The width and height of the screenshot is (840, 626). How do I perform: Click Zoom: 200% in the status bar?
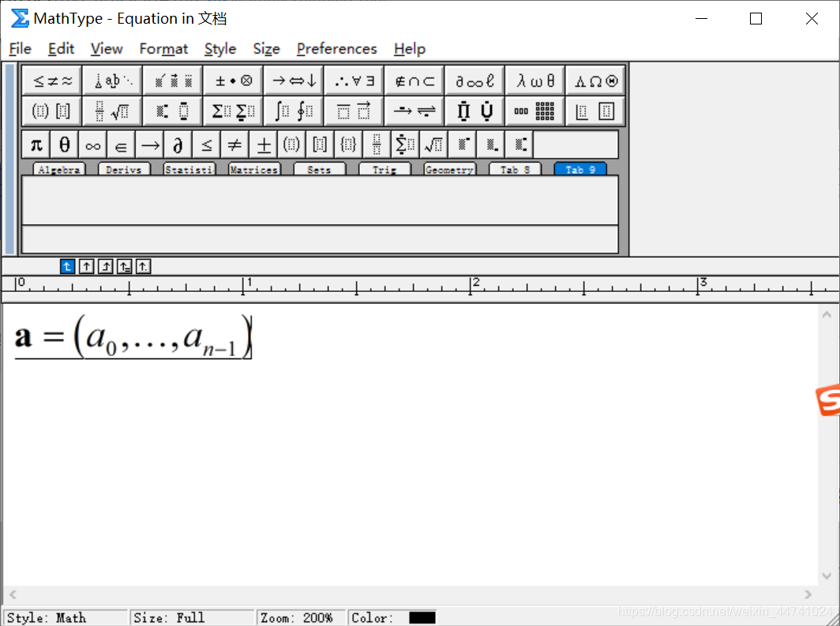(x=295, y=617)
